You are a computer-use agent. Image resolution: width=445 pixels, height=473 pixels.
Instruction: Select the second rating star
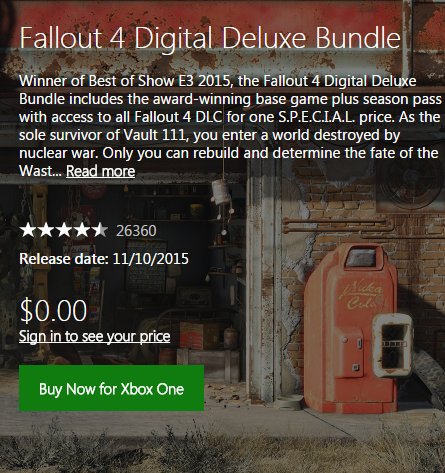coord(46,230)
